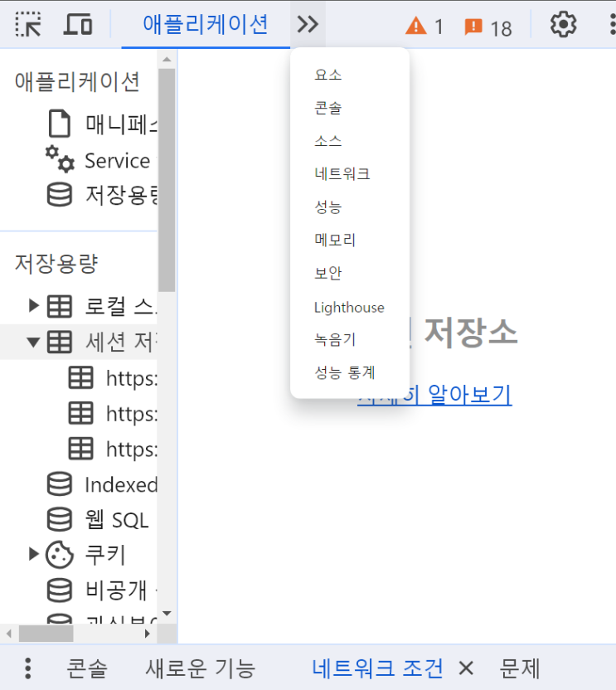Open DevTools settings gear
The width and height of the screenshot is (616, 690).
(563, 24)
